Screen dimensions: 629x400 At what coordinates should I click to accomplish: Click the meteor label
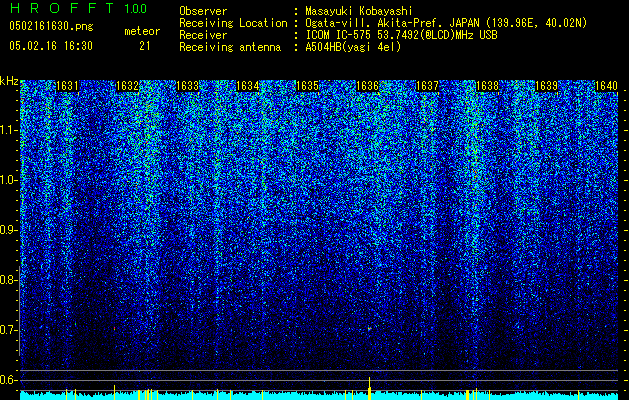tap(142, 31)
